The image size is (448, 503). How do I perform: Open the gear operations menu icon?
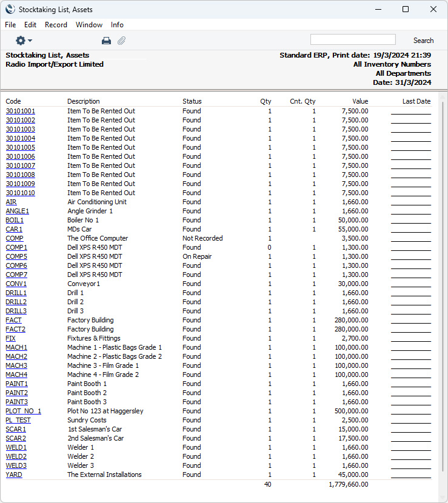(x=21, y=41)
